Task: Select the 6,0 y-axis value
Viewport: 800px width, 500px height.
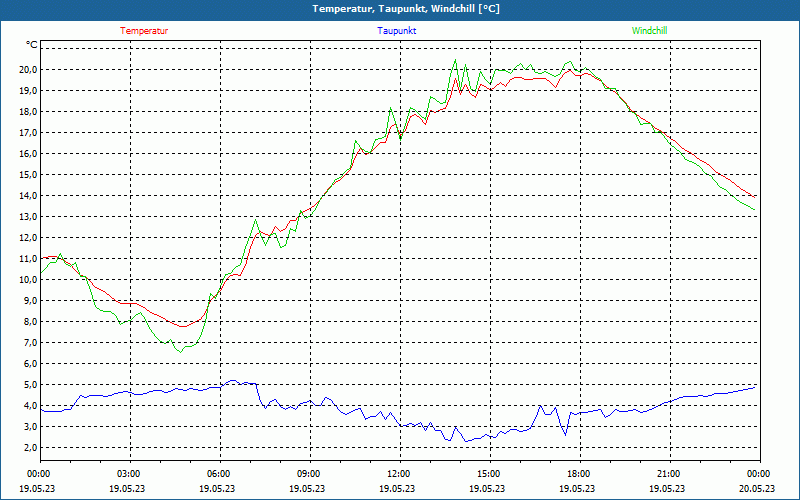Action: [x=30, y=364]
